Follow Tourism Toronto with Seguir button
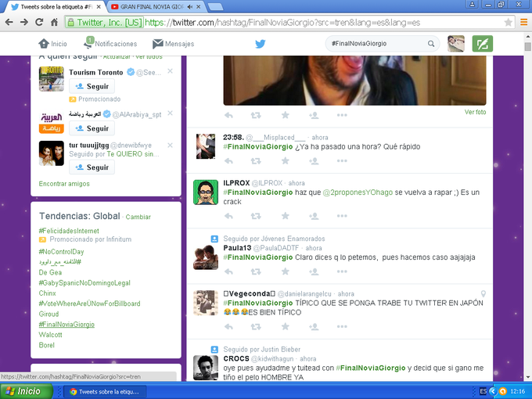Screen dimensions: 532x399 (x=92, y=86)
